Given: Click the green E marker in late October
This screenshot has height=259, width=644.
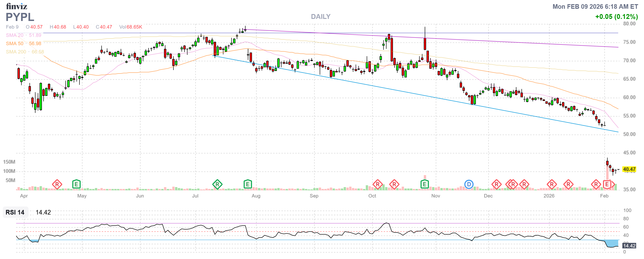Looking at the screenshot, I should [424, 185].
